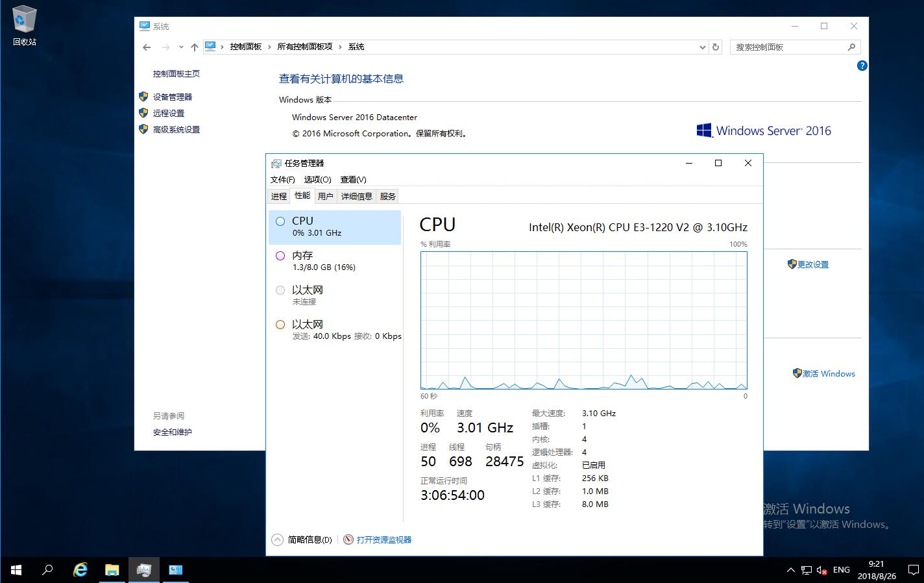924x583 pixels.
Task: Click the search magnifier in control panel
Action: pyautogui.click(x=851, y=47)
